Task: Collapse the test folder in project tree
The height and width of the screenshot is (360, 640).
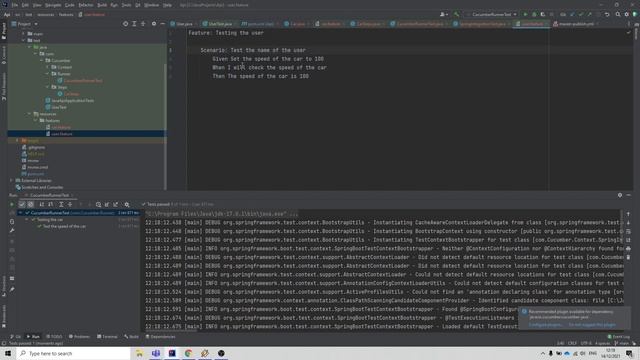Action: [x=23, y=40]
